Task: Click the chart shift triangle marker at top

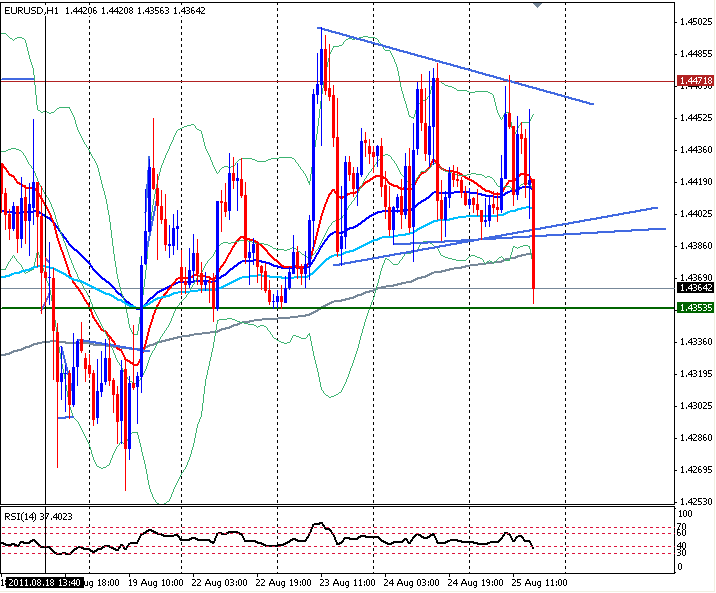Action: pos(538,5)
